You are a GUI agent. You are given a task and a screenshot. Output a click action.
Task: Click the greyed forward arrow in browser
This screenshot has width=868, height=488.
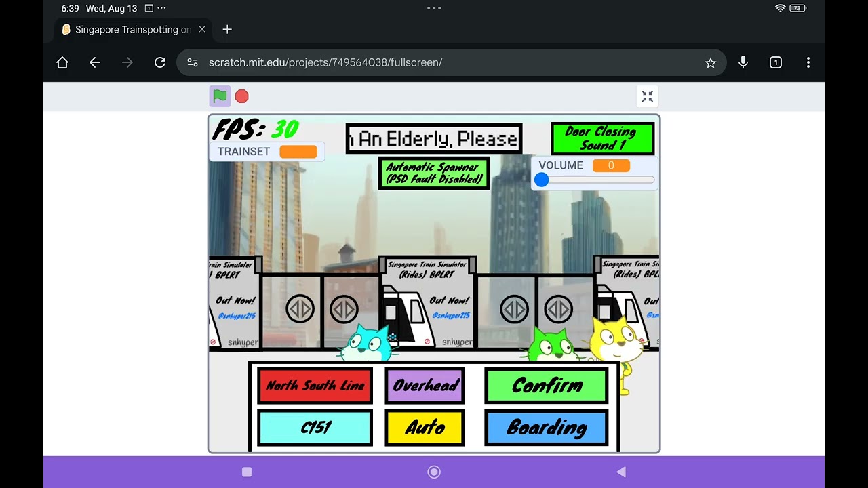pos(127,62)
